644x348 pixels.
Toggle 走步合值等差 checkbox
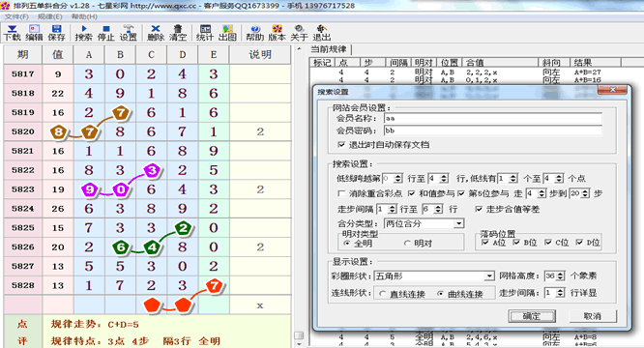click(479, 210)
